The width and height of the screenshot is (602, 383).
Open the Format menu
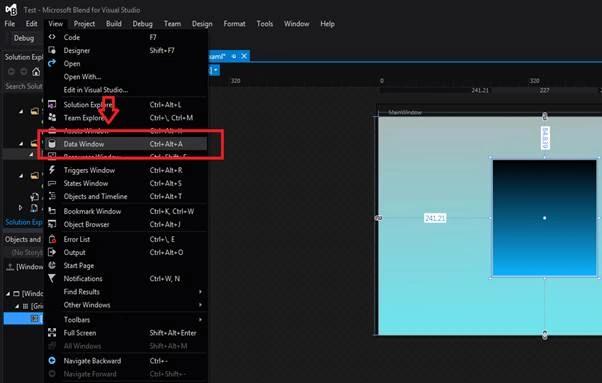[234, 24]
